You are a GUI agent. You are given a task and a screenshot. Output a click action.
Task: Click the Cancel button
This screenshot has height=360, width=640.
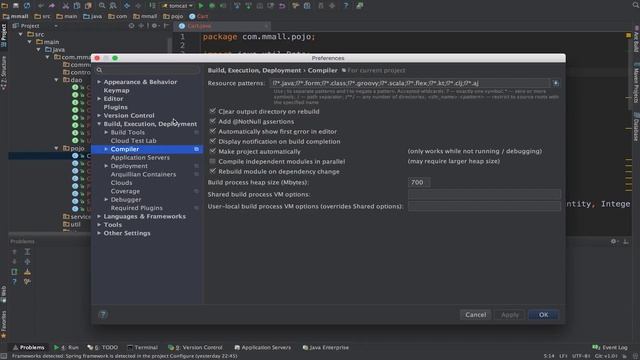(476, 315)
